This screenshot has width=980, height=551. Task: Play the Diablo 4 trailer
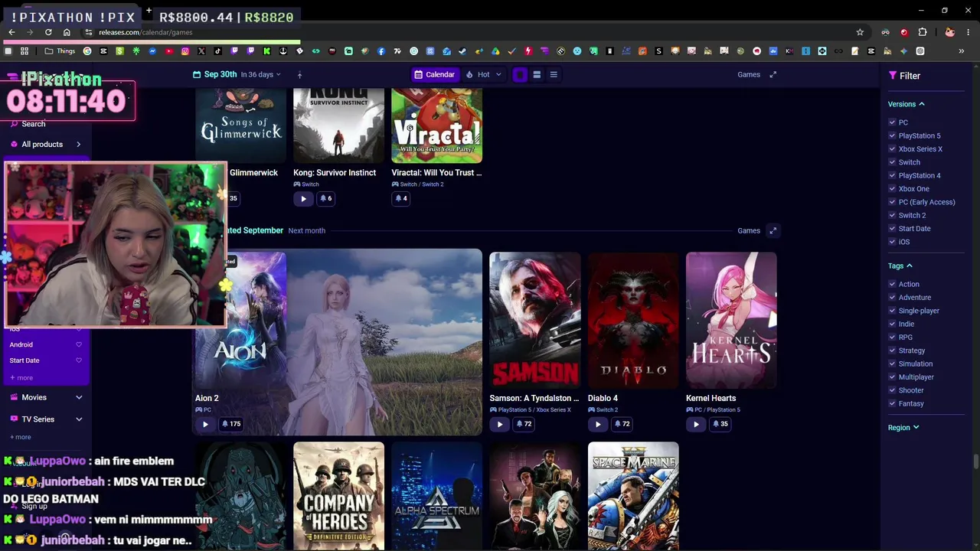pyautogui.click(x=597, y=424)
